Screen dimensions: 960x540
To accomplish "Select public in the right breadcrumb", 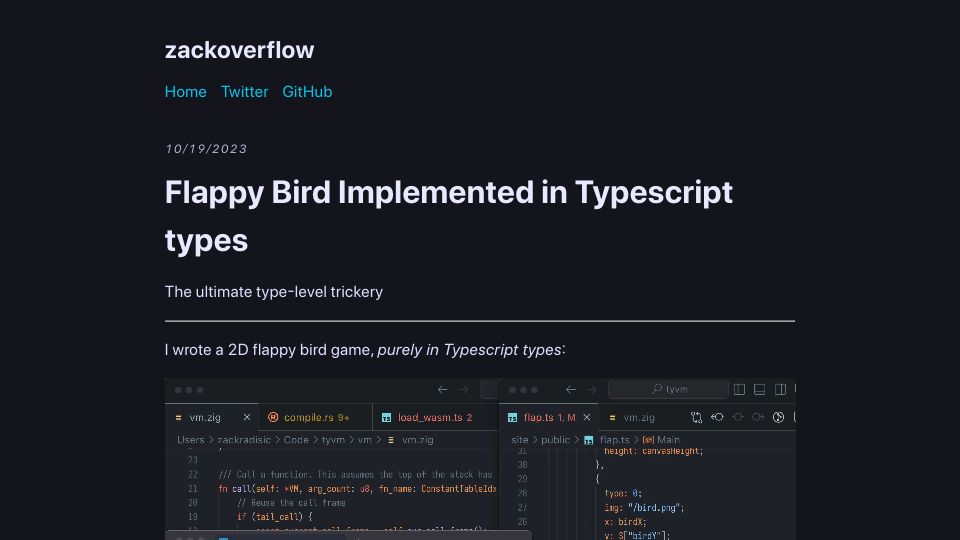I will point(555,440).
